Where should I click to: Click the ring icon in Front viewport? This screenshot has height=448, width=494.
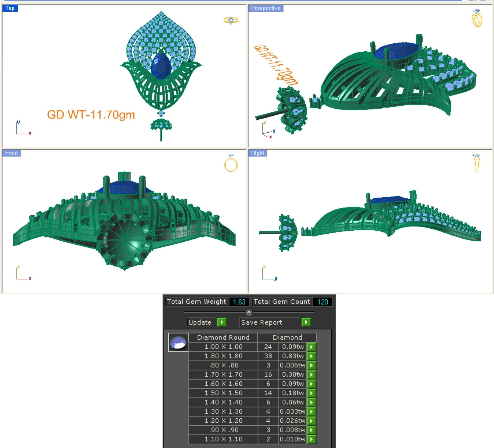(x=231, y=163)
